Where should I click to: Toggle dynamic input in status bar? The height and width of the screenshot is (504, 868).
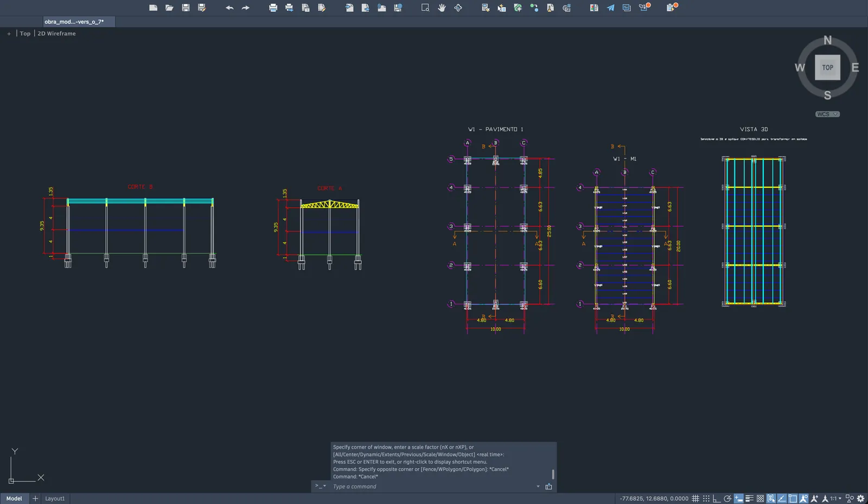[738, 499]
